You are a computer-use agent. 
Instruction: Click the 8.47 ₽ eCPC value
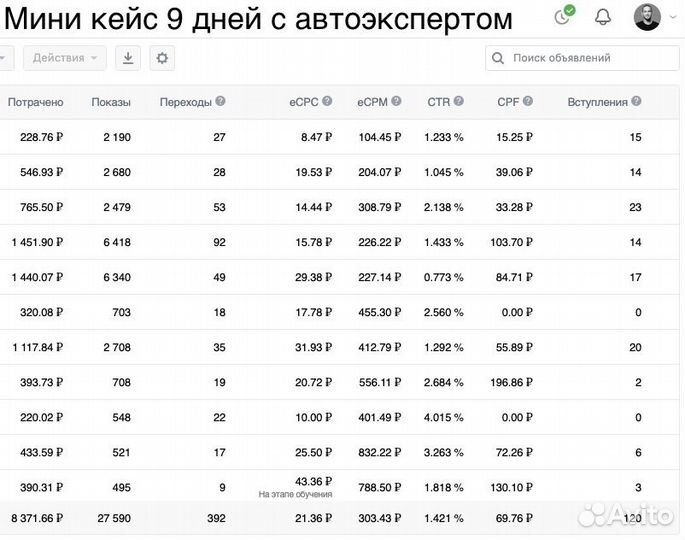(316, 137)
